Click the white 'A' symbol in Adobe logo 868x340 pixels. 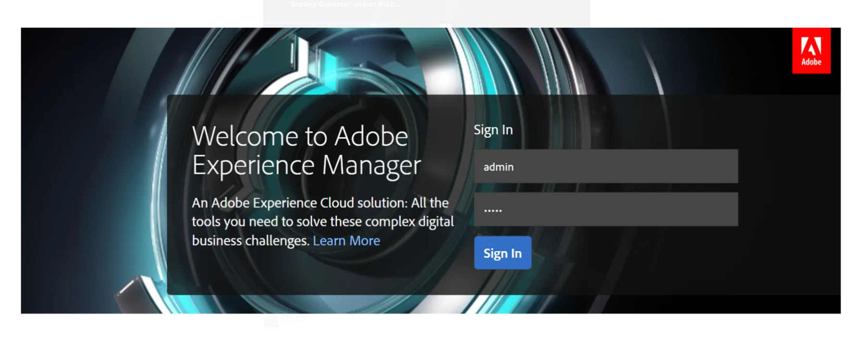click(x=811, y=46)
